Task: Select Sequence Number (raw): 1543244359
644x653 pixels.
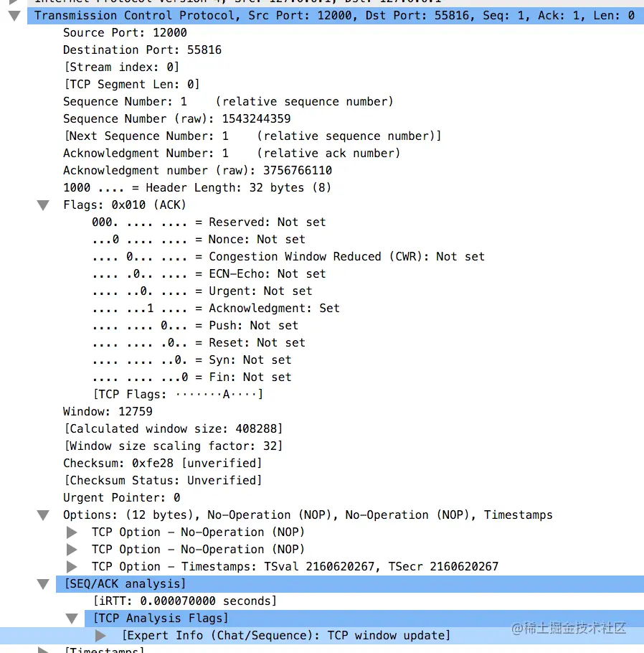Action: click(177, 118)
